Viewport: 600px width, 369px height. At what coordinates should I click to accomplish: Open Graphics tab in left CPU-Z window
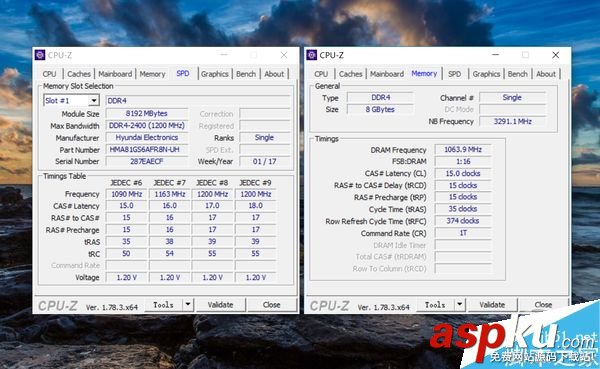(x=215, y=74)
